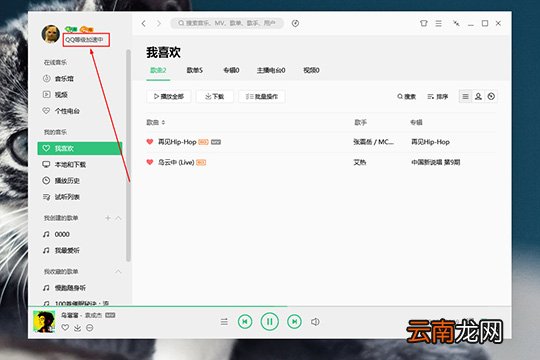Click the 专辑 column header
This screenshot has width=540, height=360.
[x=416, y=122]
